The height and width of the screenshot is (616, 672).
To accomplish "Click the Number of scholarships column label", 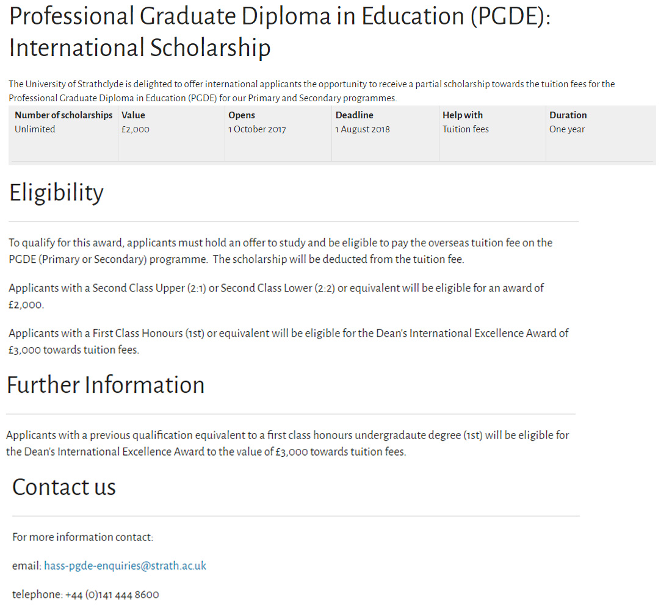I will (x=63, y=115).
